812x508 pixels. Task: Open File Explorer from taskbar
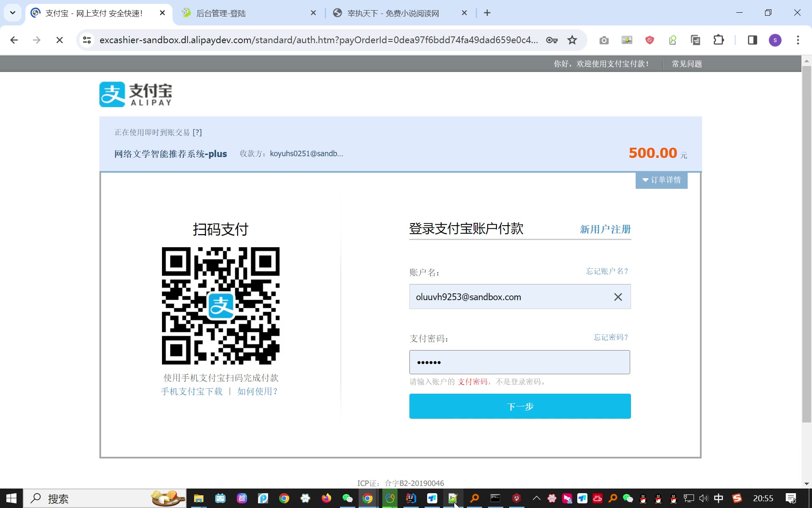[199, 498]
